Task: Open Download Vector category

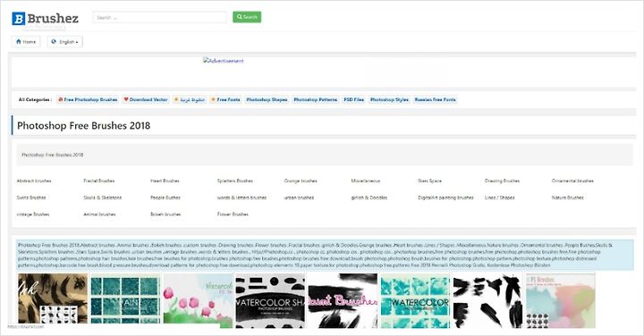Action: [x=146, y=100]
